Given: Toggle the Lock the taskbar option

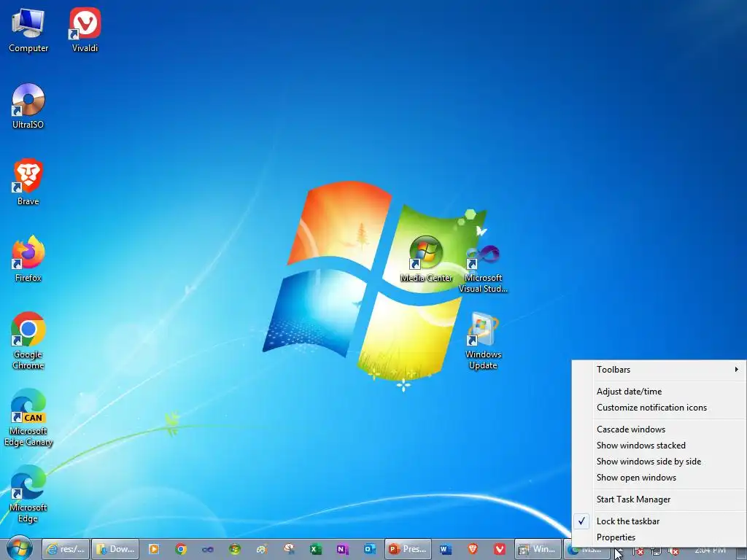Looking at the screenshot, I should click(x=659, y=521).
